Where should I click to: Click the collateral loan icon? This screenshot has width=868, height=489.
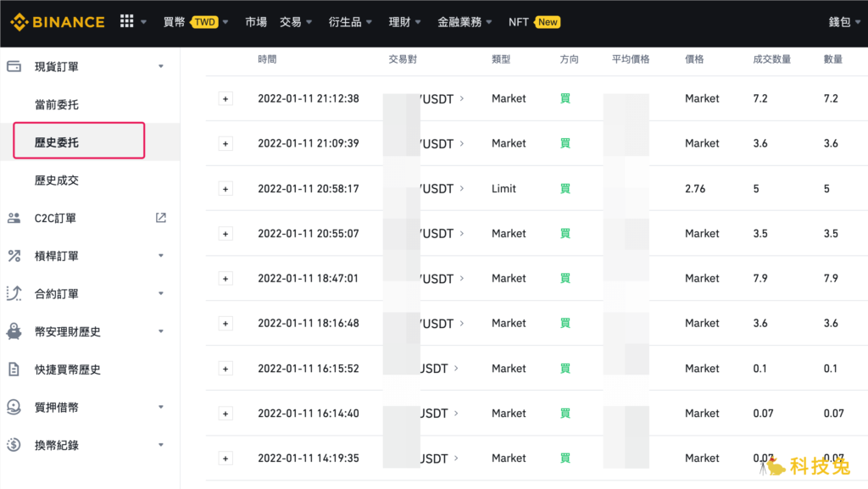click(14, 407)
